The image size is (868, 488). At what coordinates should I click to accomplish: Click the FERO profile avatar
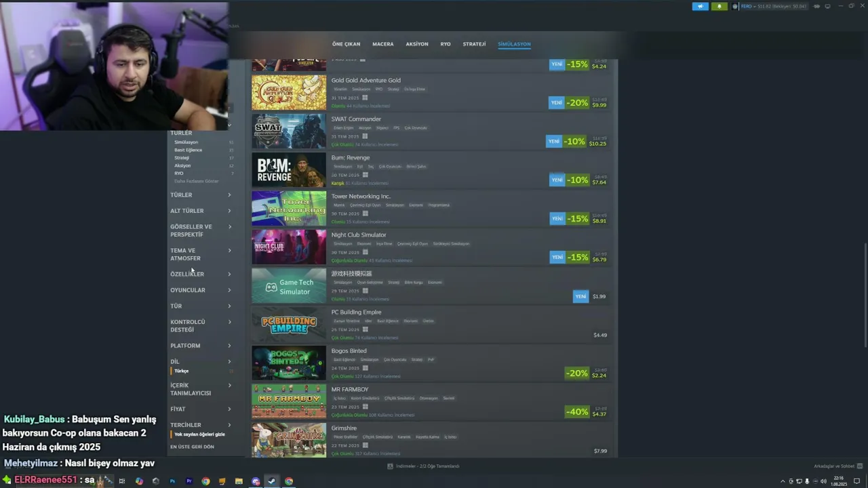(x=735, y=6)
